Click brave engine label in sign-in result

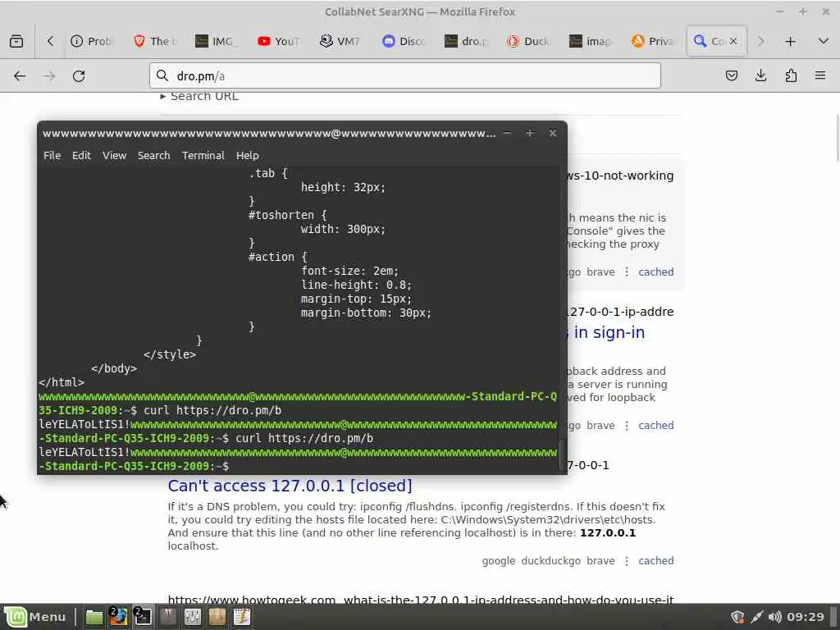click(x=600, y=426)
